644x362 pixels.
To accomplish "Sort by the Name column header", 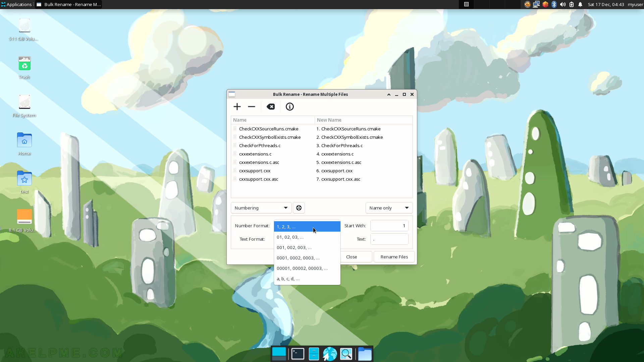I will tap(273, 120).
